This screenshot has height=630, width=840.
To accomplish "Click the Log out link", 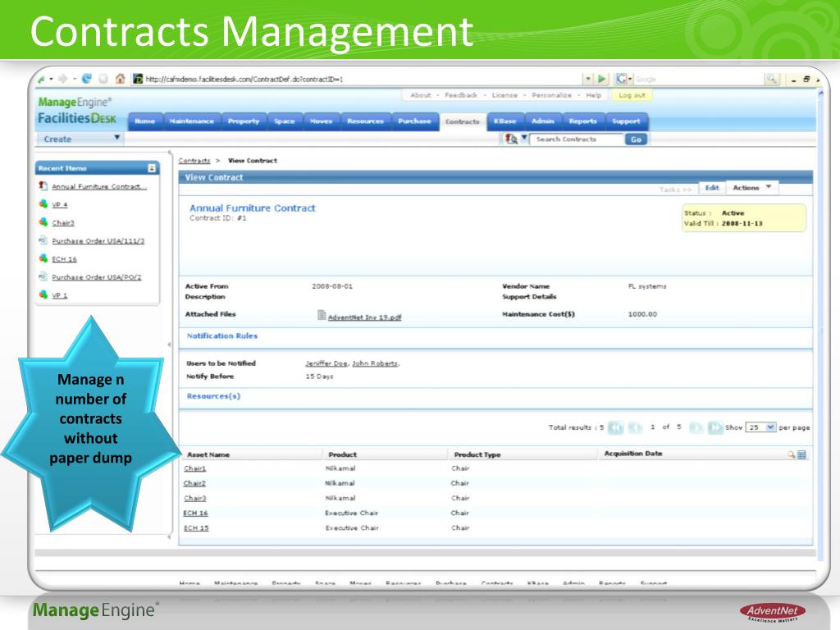I will pos(632,95).
